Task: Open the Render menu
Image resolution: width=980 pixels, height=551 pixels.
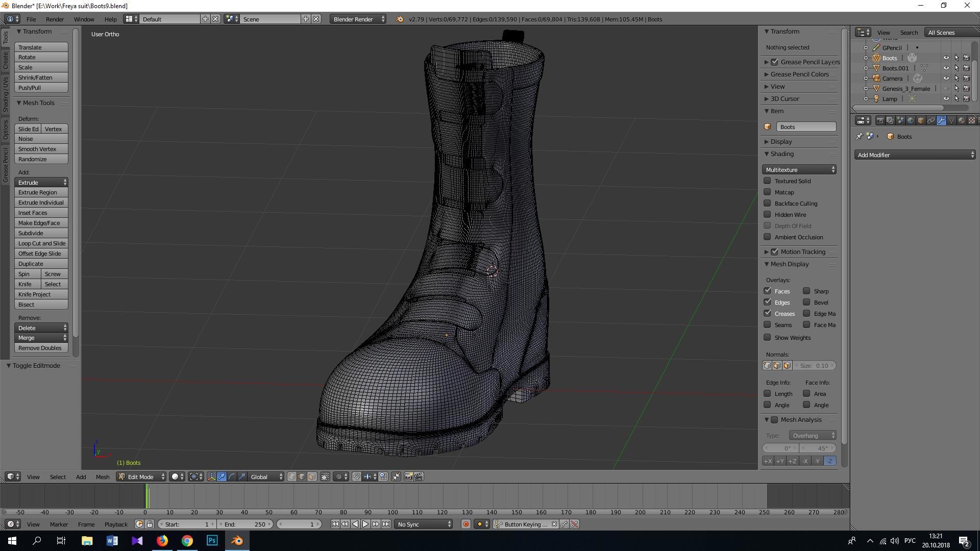Action: [x=55, y=19]
